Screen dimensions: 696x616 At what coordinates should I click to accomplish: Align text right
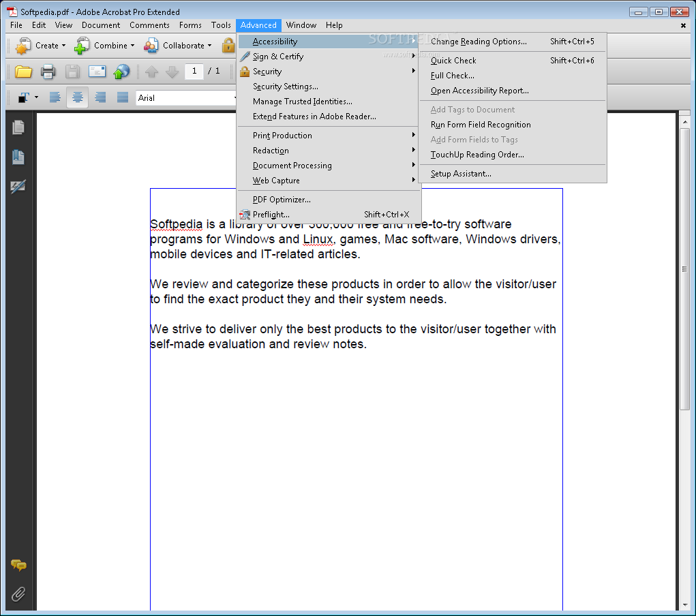pos(100,97)
